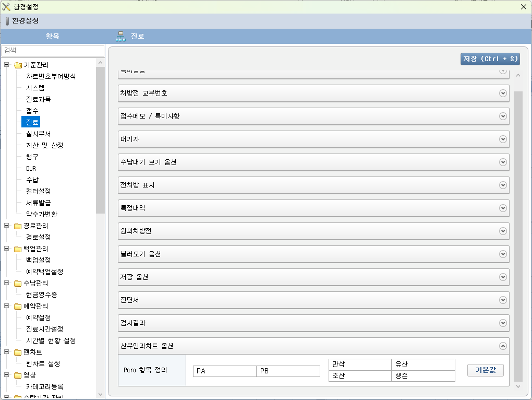
Task: Collapse the 기준관리 tree node
Action: click(x=7, y=65)
